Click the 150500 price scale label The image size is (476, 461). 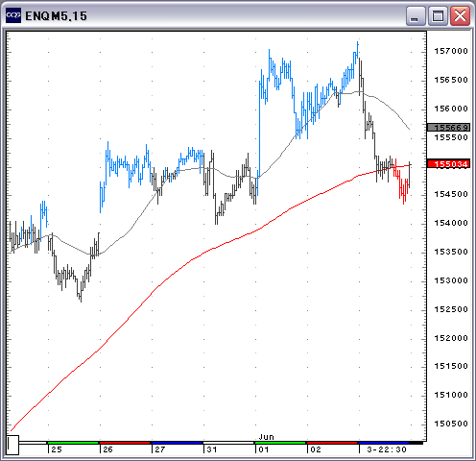coord(451,424)
